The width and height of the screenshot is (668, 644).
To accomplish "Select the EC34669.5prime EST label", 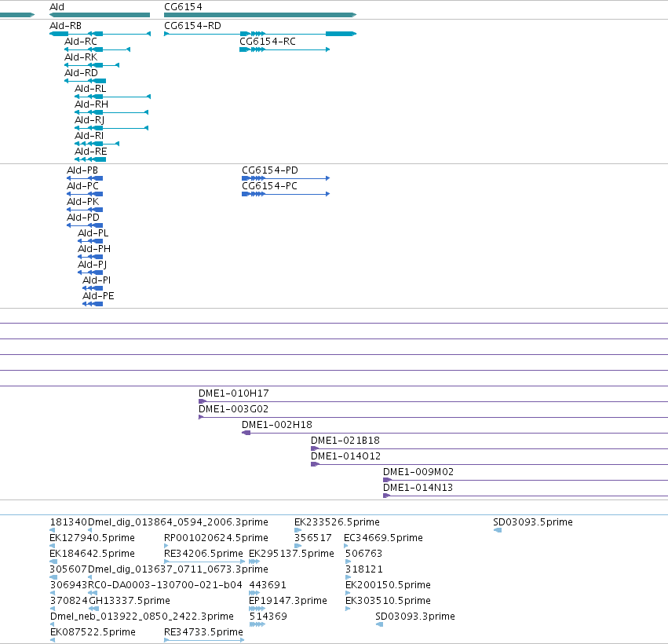I will [383, 538].
